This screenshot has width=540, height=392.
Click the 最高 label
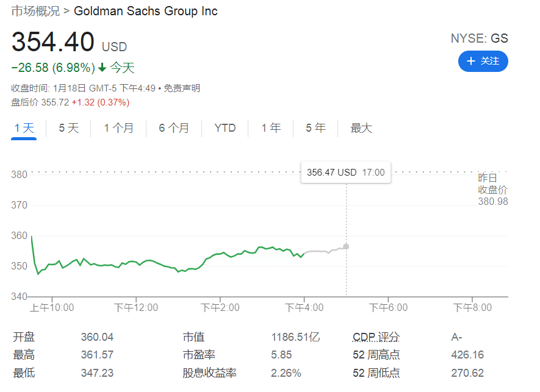click(x=24, y=355)
